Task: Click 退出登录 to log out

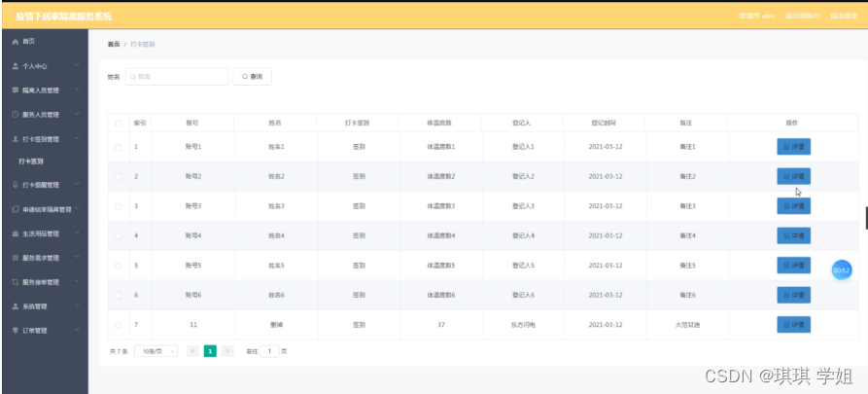Action: point(843,17)
